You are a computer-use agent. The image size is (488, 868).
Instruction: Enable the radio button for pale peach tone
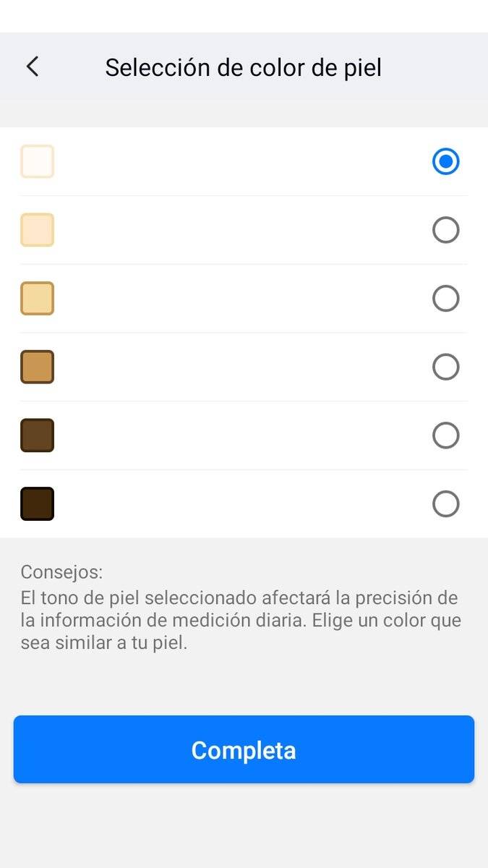(445, 230)
